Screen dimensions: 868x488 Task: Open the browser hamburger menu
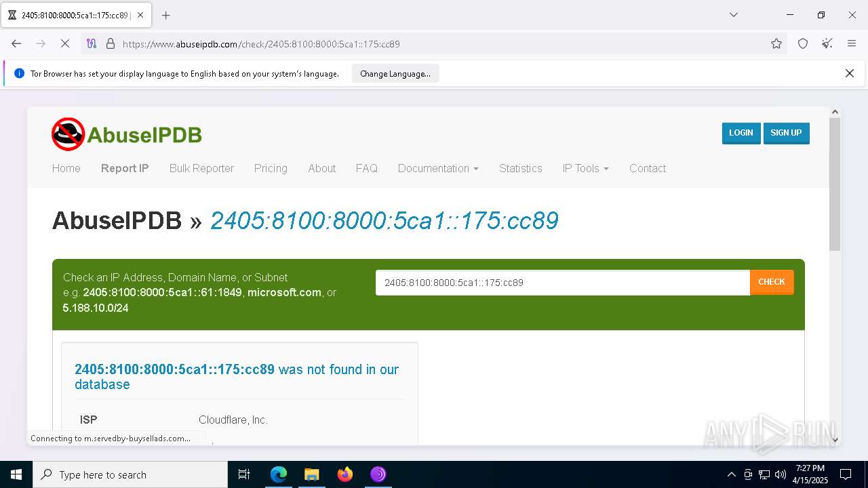click(852, 43)
